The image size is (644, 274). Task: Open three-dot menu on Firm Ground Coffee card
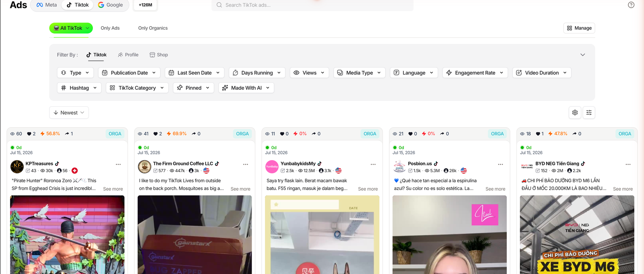click(246, 164)
